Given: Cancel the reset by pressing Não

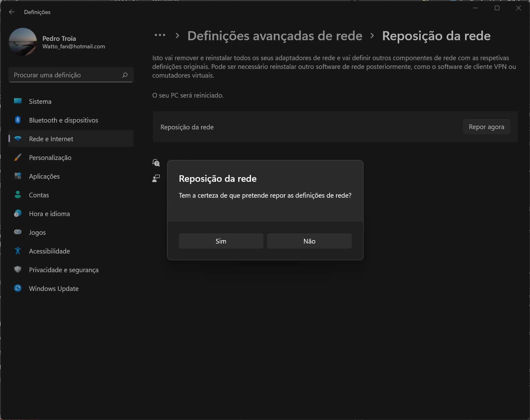Looking at the screenshot, I should [x=309, y=241].
